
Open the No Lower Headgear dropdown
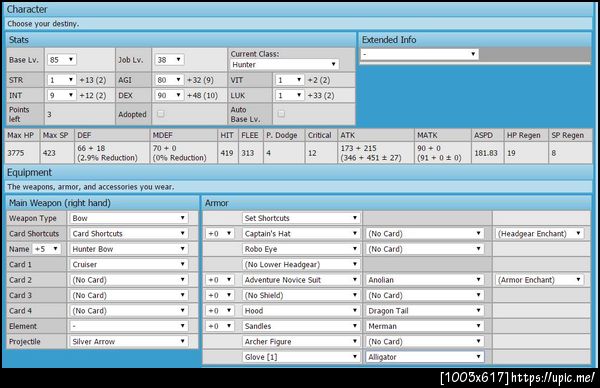tap(301, 264)
